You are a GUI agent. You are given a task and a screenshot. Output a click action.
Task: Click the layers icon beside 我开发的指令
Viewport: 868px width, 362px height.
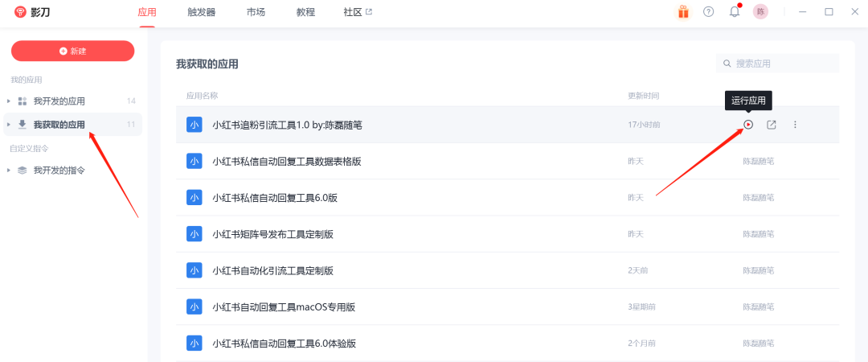[x=23, y=171]
